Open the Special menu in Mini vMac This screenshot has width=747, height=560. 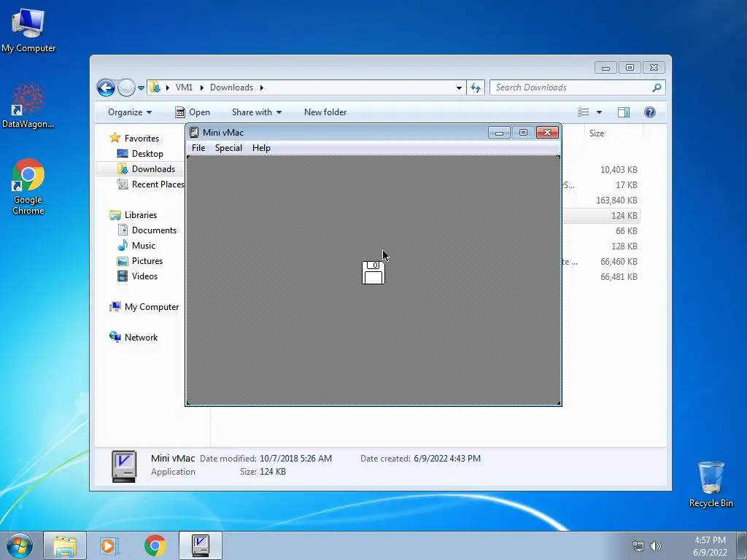[228, 148]
